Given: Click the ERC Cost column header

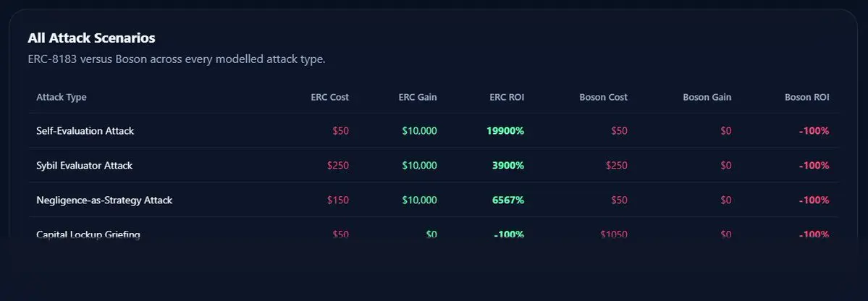Looking at the screenshot, I should 329,97.
